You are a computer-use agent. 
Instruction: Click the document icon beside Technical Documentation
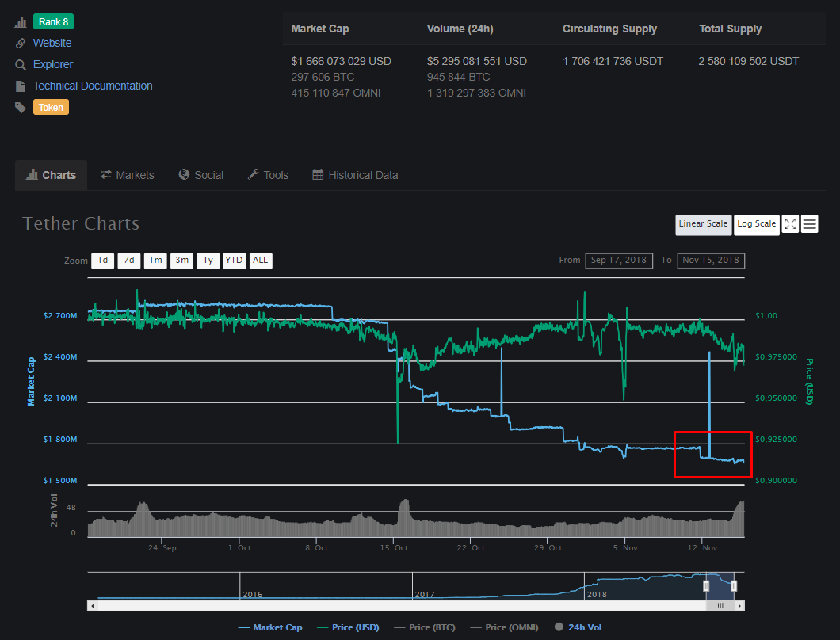21,86
